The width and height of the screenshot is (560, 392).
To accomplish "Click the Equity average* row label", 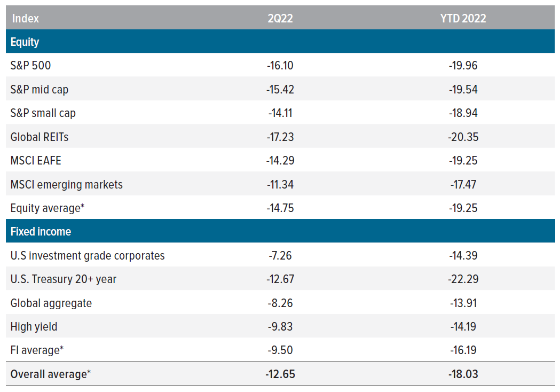I will coord(48,208).
